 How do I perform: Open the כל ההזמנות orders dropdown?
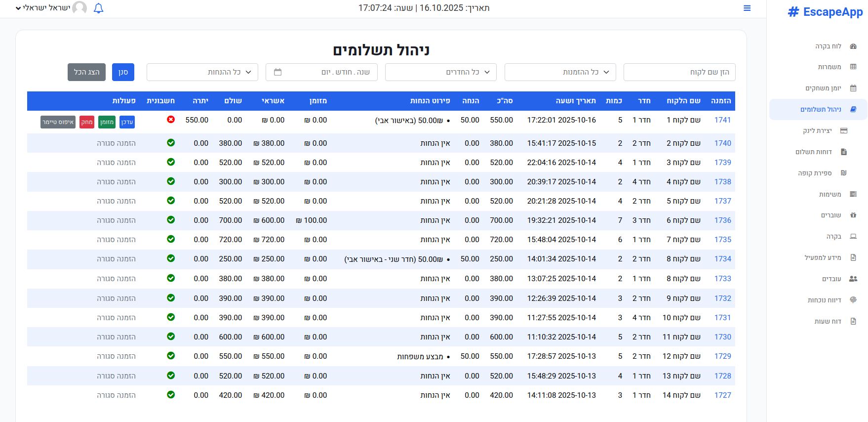pyautogui.click(x=560, y=72)
